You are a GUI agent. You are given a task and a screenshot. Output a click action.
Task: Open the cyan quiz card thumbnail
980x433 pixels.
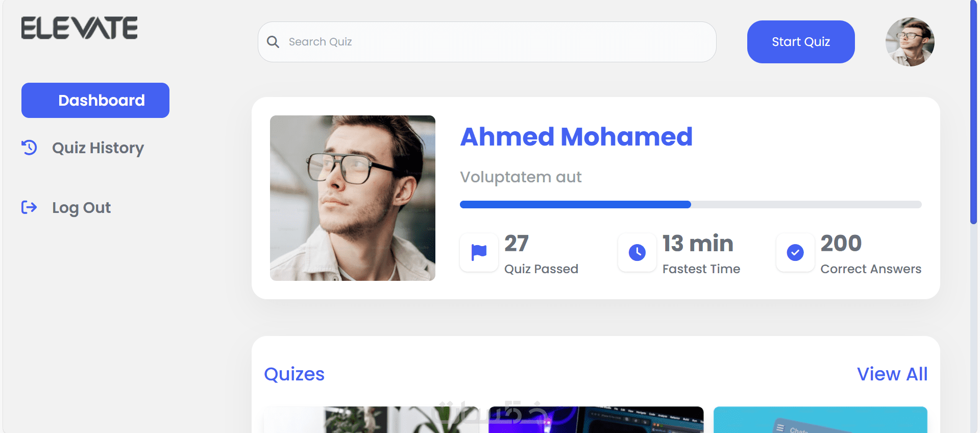pos(820,420)
